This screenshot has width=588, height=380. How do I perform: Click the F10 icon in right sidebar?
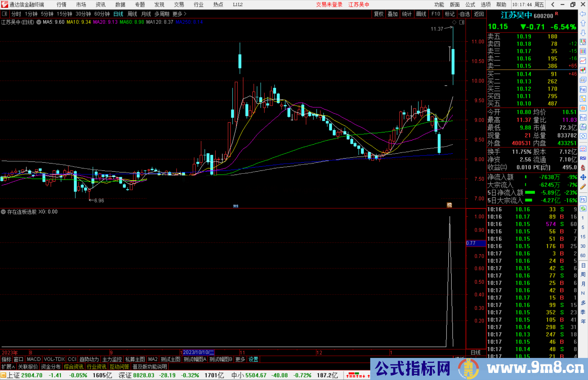[x=583, y=90]
